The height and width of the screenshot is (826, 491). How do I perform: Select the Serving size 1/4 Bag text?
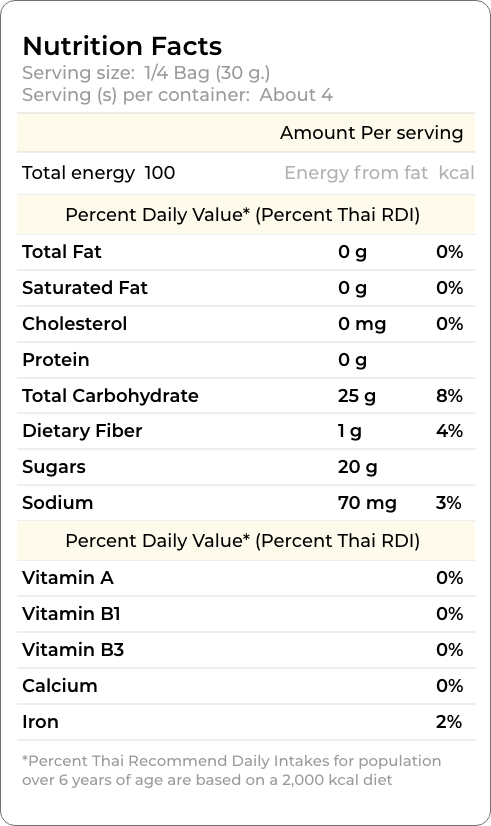146,73
